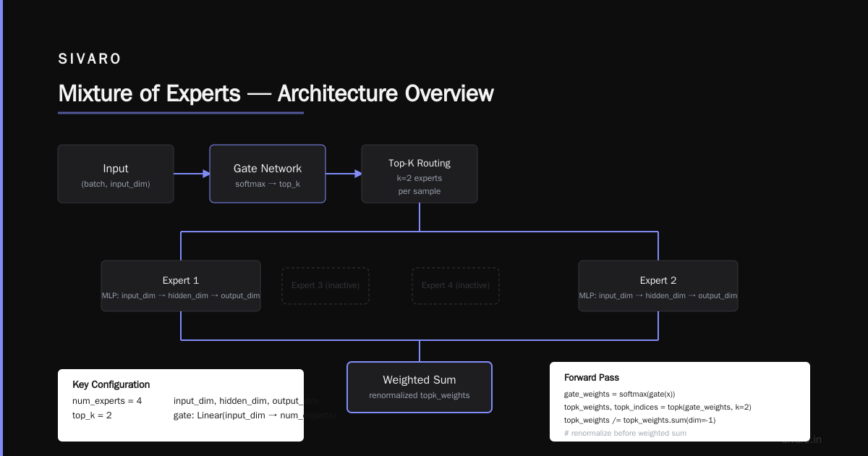
Task: Click the purple underline beneath the title
Action: 181,113
